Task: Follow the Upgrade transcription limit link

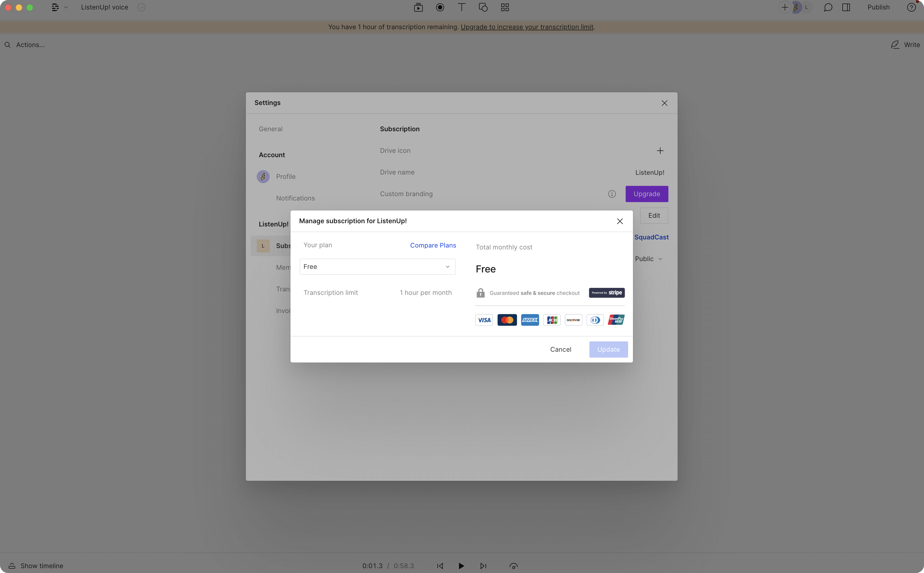Action: click(x=527, y=27)
